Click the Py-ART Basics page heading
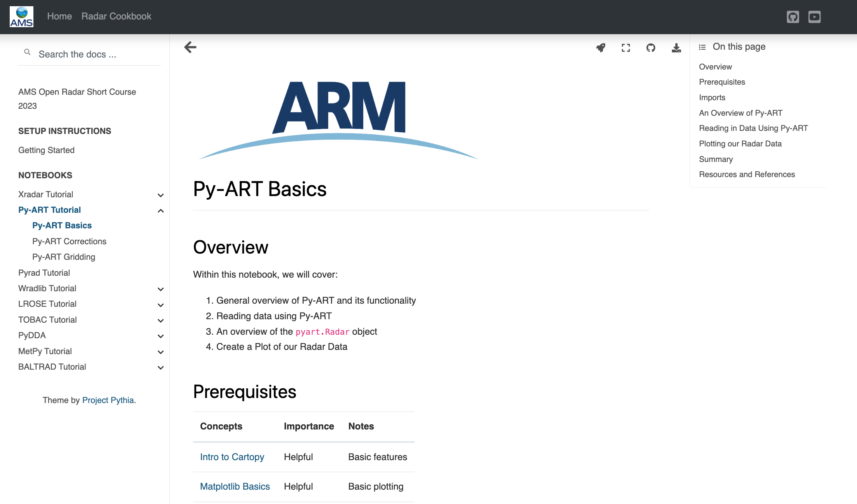This screenshot has width=857, height=504. click(x=260, y=189)
